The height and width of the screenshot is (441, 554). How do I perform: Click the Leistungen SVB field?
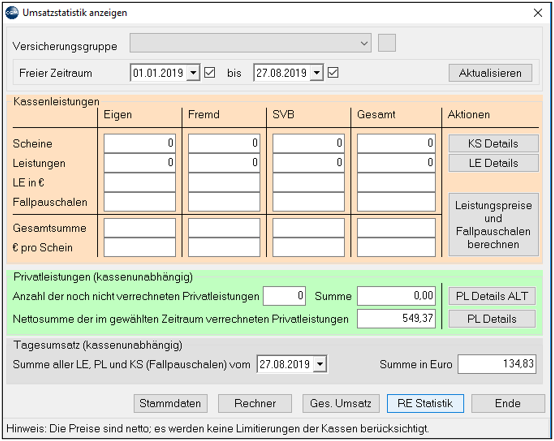(x=308, y=163)
